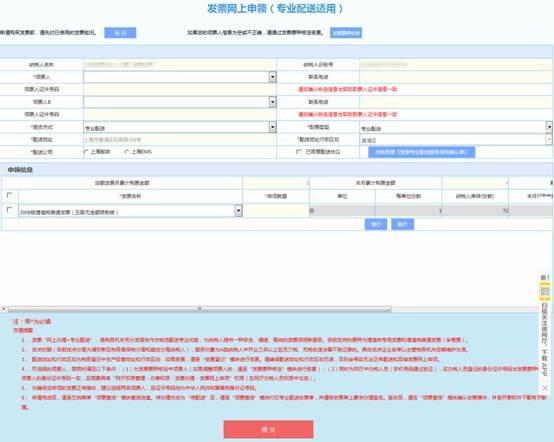Open the delivery method dropdown showing 专业配送
The width and height of the screenshot is (554, 442).
click(x=272, y=127)
